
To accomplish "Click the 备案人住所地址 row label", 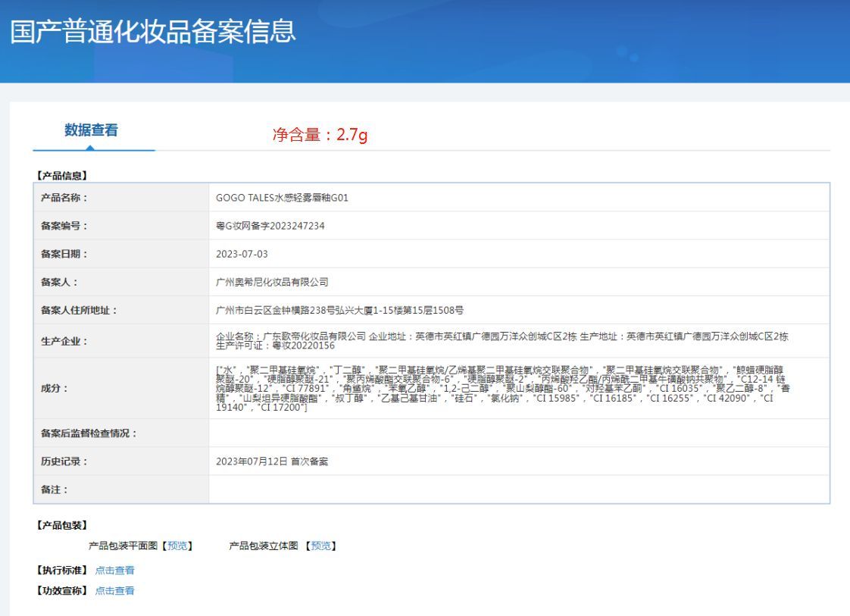I will [79, 311].
